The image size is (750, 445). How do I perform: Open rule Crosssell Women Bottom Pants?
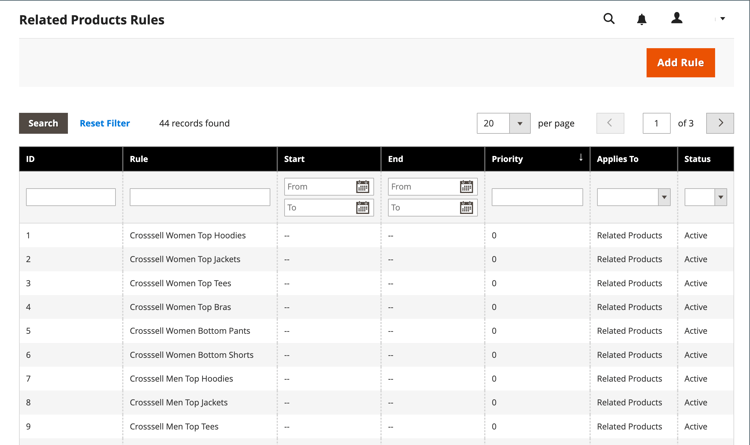[x=190, y=331]
